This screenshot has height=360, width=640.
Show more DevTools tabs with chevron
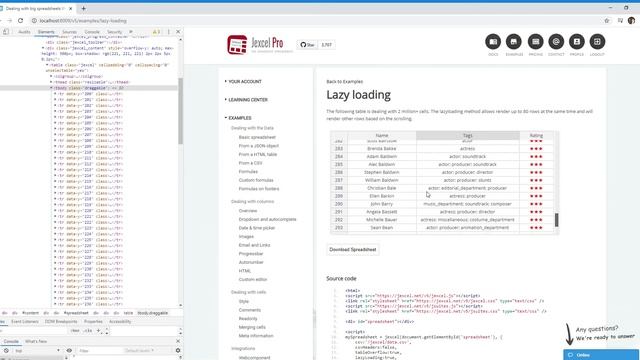tap(131, 32)
